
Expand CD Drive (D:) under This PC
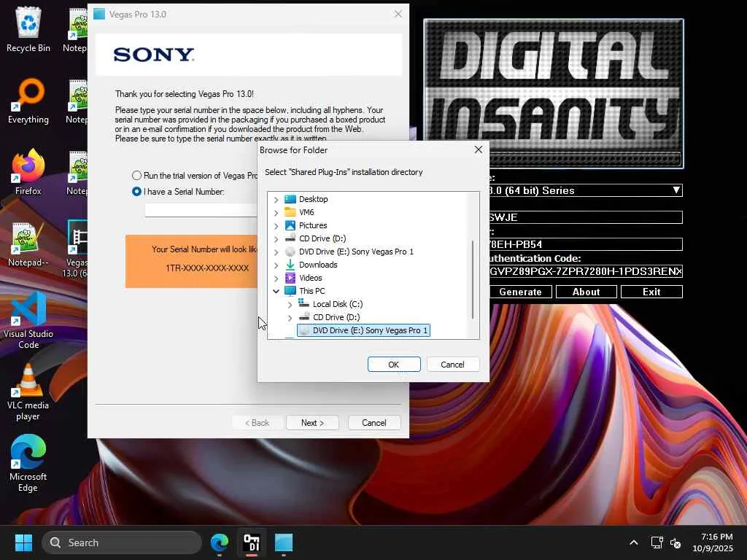(290, 318)
